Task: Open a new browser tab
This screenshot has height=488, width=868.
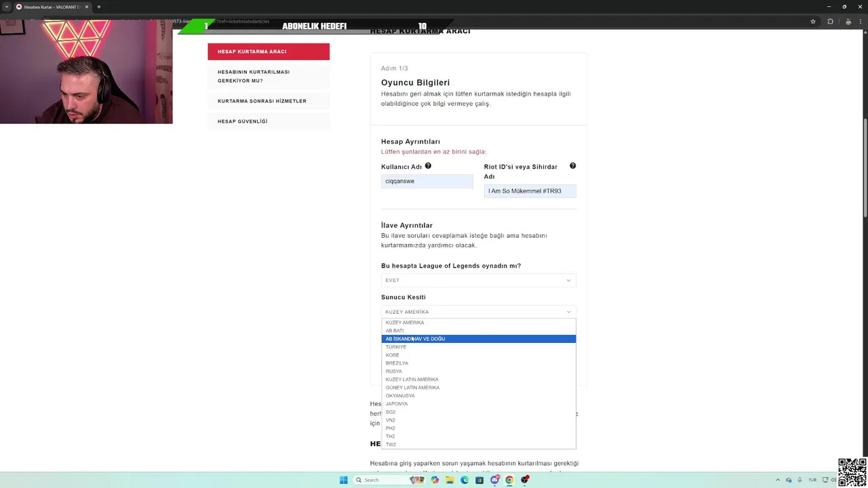Action: pos(99,7)
